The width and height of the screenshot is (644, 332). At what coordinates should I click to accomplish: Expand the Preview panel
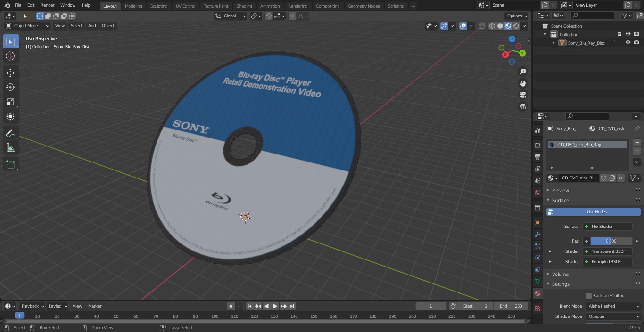tap(560, 190)
